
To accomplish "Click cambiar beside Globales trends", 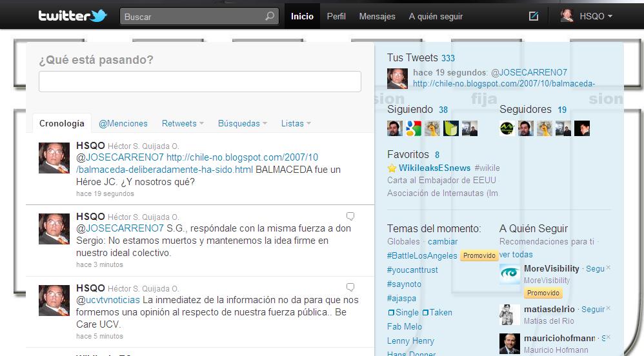I will point(443,241).
